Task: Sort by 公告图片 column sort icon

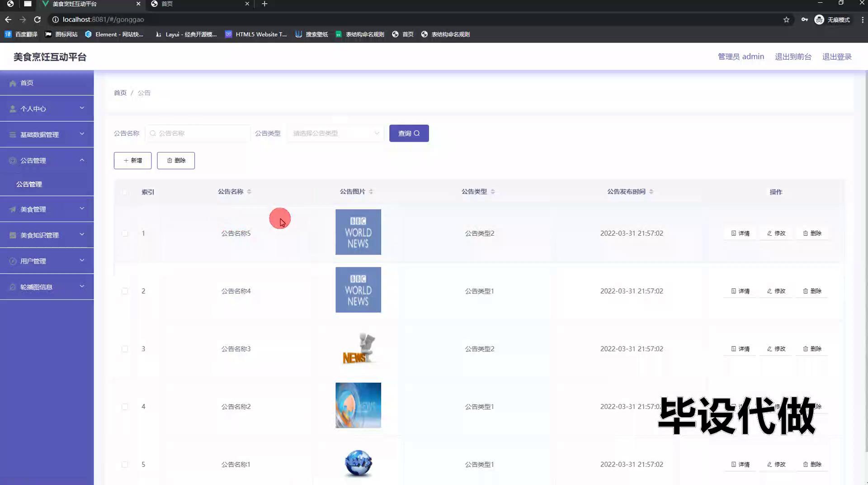Action: click(x=371, y=191)
